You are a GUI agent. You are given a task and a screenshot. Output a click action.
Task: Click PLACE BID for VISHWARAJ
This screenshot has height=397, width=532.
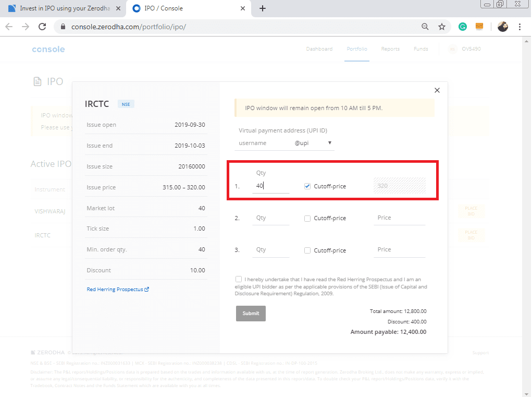click(471, 211)
